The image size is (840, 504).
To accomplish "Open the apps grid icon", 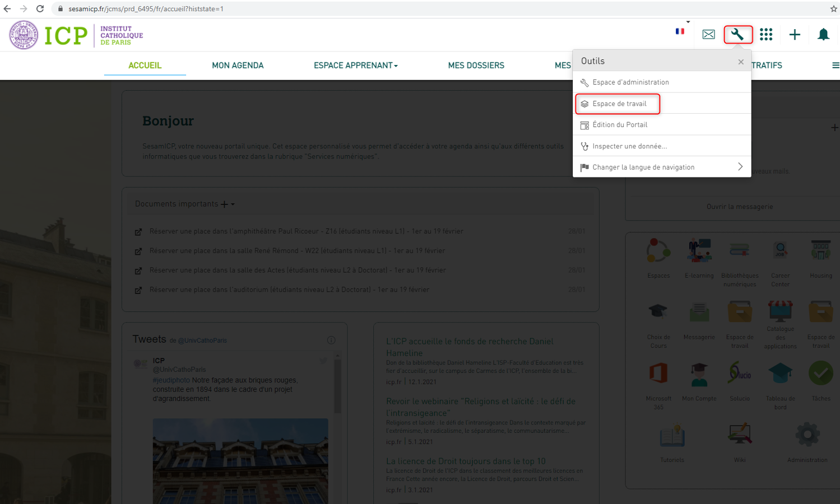I will pyautogui.click(x=766, y=35).
